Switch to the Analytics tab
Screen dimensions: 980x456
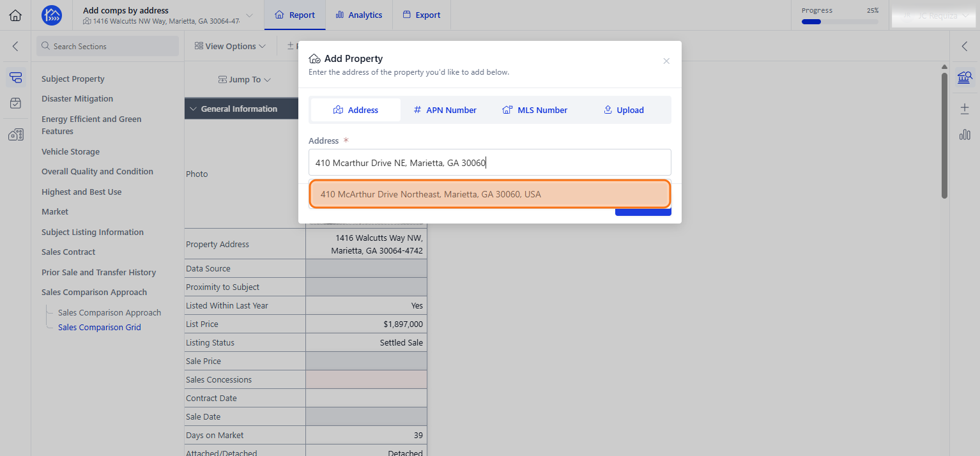click(359, 15)
